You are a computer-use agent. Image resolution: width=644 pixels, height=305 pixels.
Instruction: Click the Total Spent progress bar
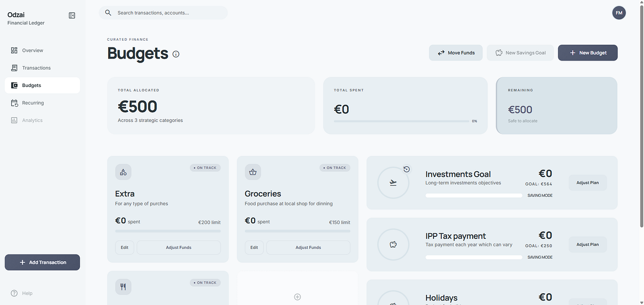pos(402,121)
